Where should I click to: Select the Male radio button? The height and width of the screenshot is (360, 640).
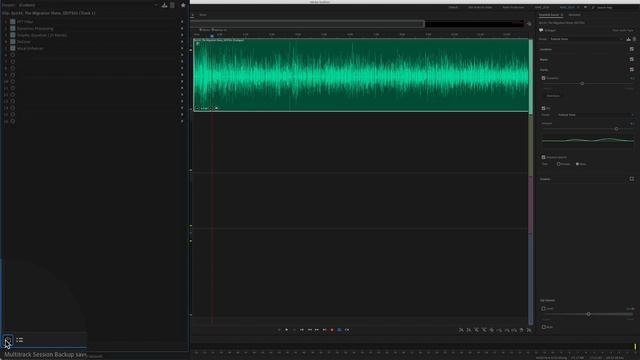tap(578, 164)
